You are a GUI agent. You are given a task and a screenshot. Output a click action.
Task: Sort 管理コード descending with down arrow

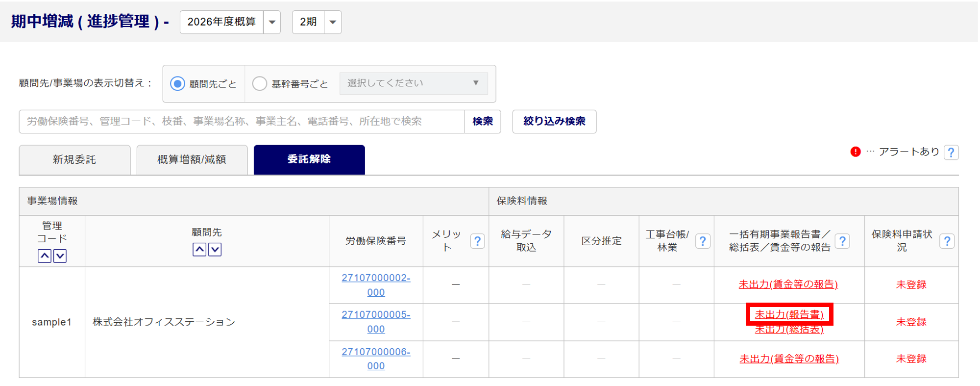60,256
